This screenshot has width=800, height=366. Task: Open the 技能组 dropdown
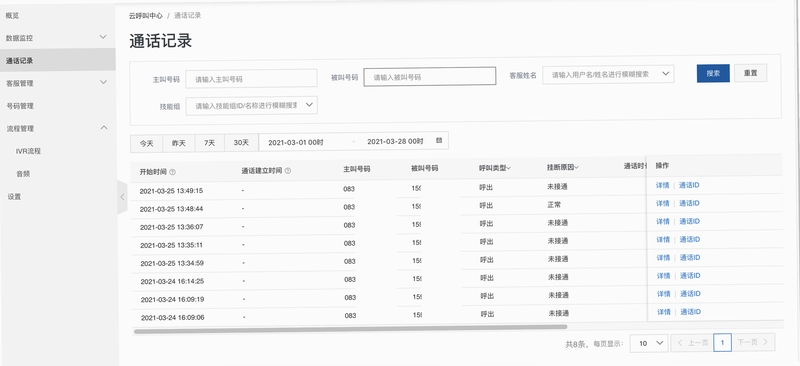pos(252,106)
